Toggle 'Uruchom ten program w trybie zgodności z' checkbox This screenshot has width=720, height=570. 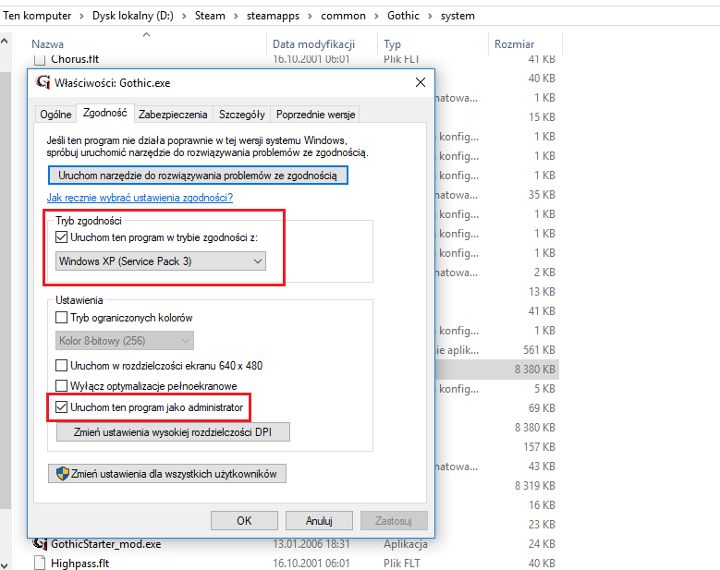tap(61, 237)
